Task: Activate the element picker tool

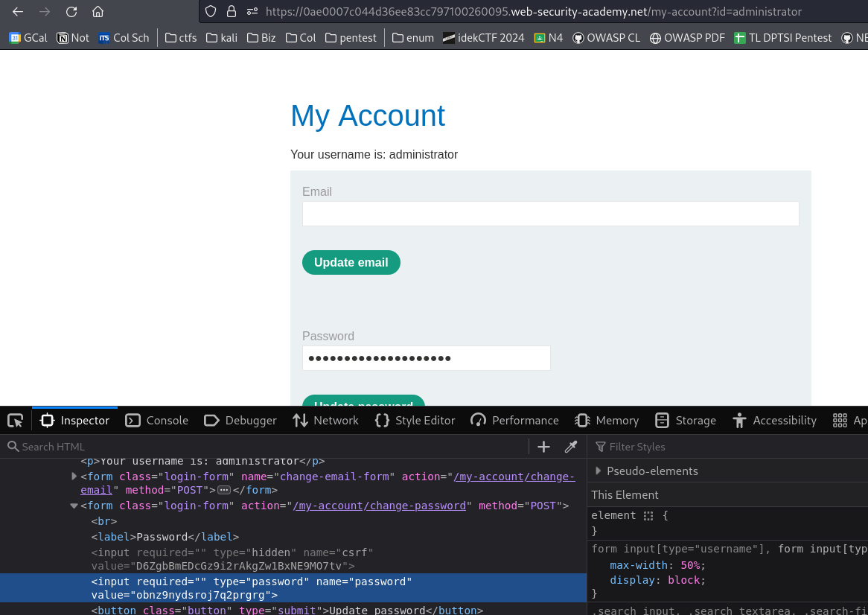Action: pyautogui.click(x=15, y=421)
